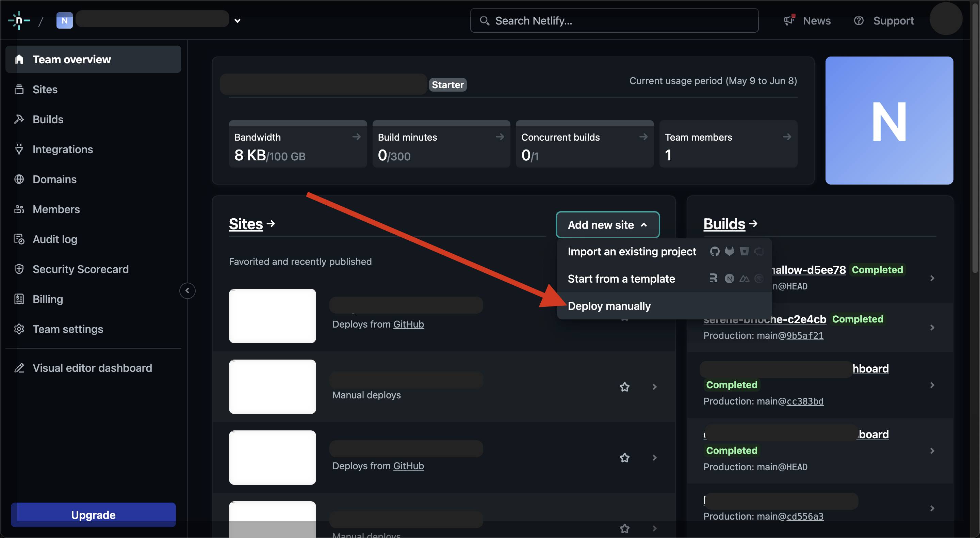Click the Audit log icon
980x538 pixels.
pyautogui.click(x=19, y=239)
